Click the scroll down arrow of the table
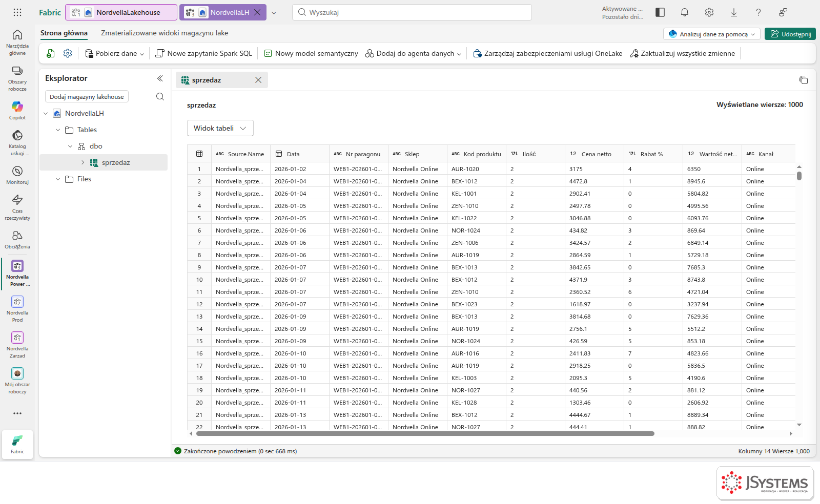The image size is (820, 504). (x=799, y=425)
